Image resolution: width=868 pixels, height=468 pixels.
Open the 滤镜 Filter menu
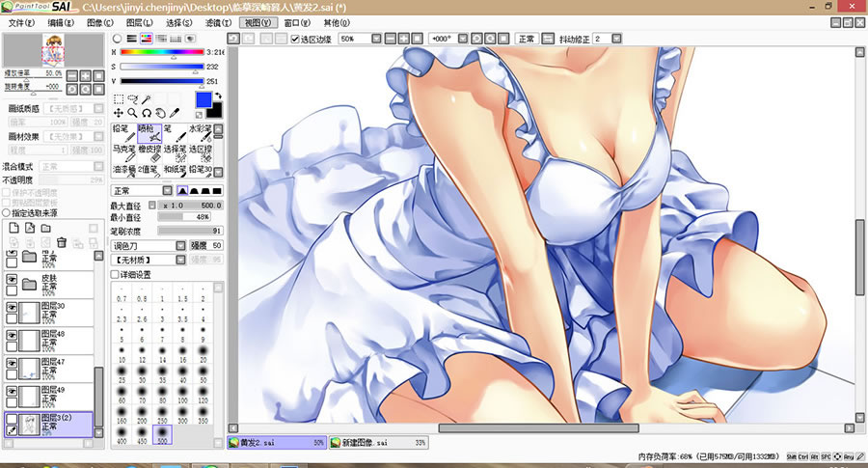218,23
